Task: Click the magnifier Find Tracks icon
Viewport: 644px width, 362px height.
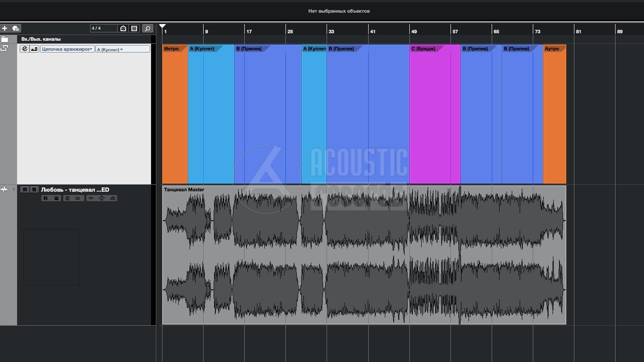Action: (148, 28)
